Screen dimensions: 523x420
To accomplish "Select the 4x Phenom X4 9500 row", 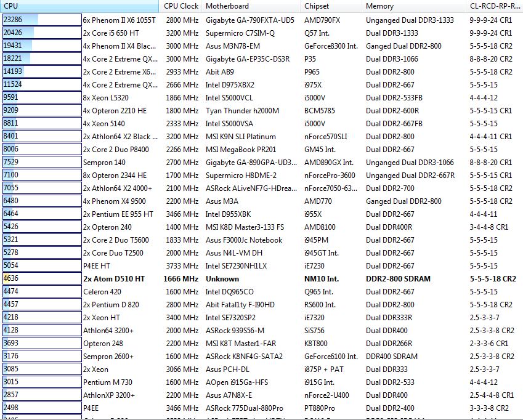I will pyautogui.click(x=261, y=201).
